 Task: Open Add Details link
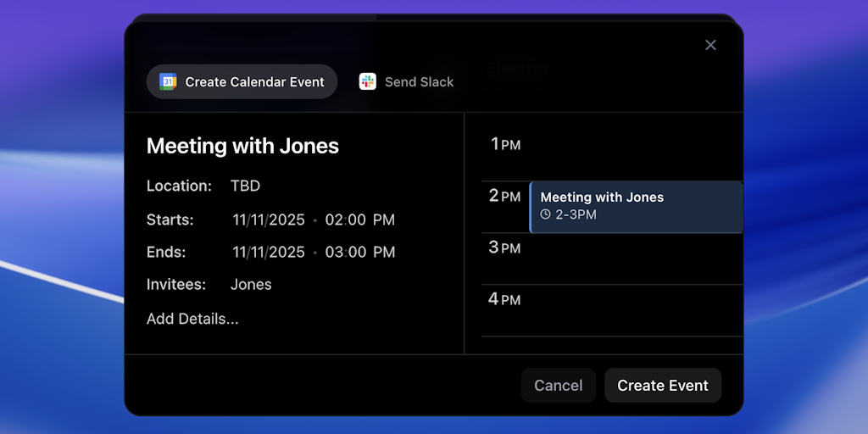point(192,319)
